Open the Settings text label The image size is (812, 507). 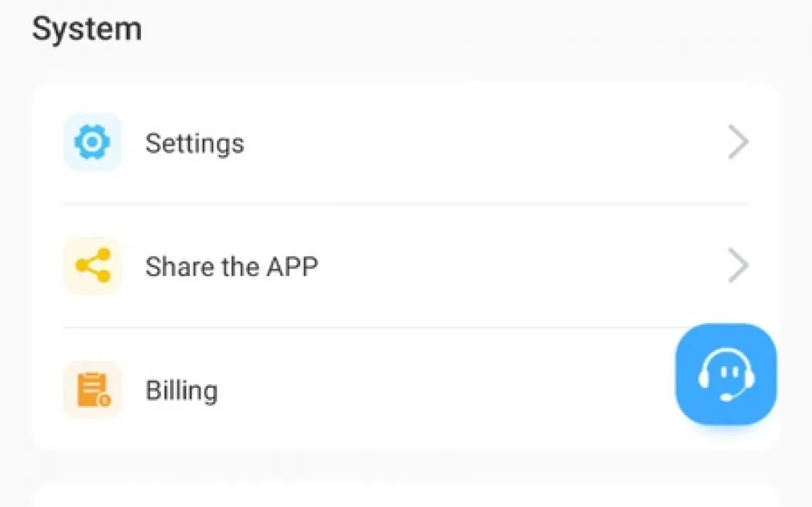[x=195, y=143]
